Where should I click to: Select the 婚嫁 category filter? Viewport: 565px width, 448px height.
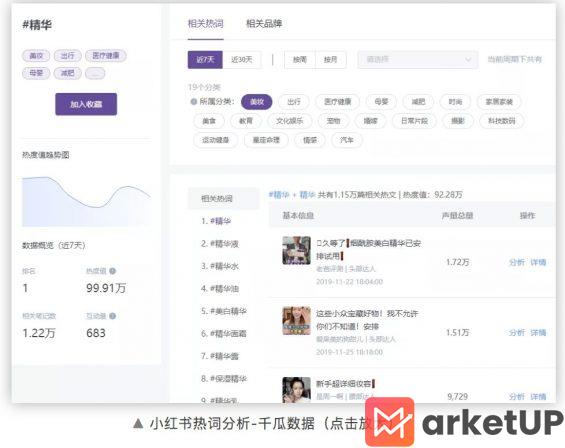(x=370, y=121)
